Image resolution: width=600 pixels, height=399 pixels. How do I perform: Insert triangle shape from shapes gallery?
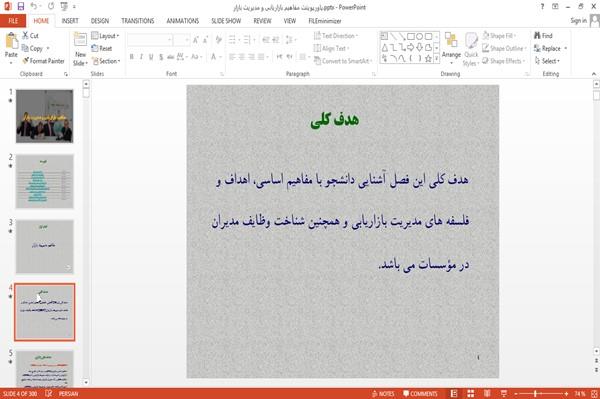tap(385, 47)
